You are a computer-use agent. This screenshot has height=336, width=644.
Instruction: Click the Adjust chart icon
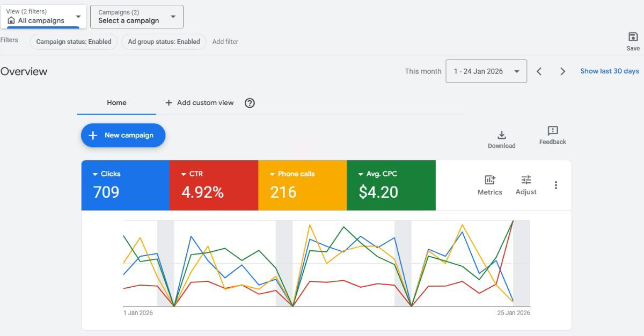pyautogui.click(x=526, y=180)
